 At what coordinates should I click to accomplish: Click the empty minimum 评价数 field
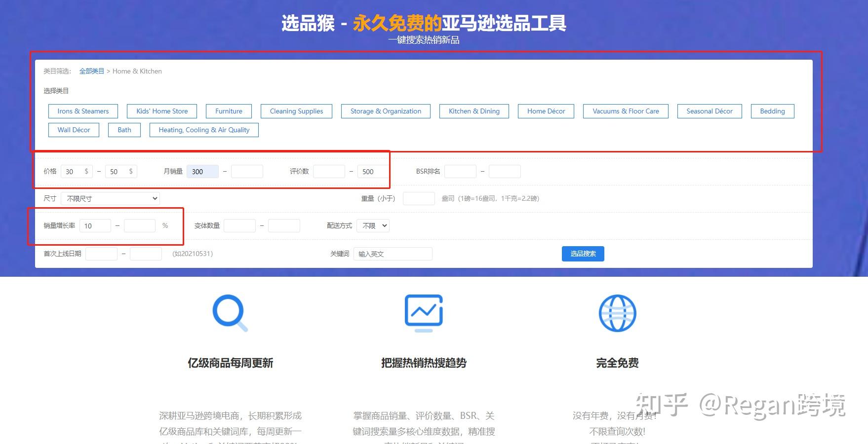329,171
